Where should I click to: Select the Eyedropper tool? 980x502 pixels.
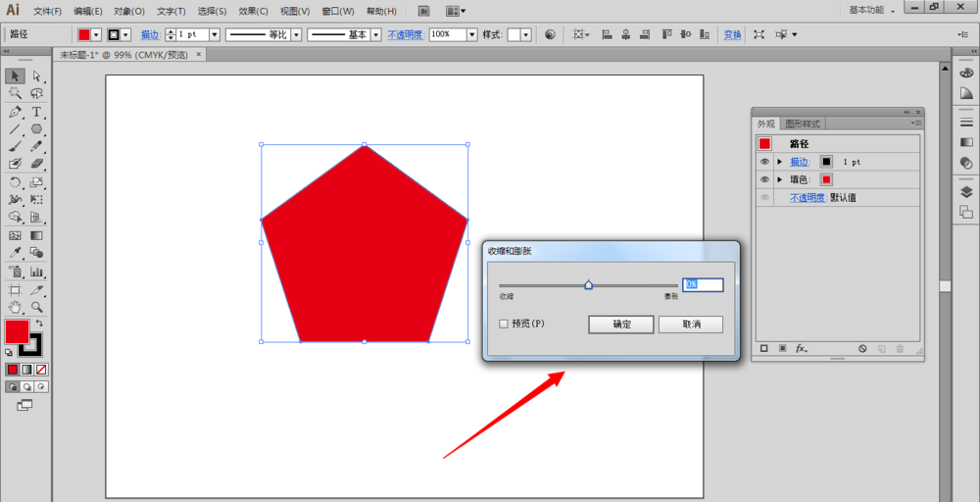16,253
